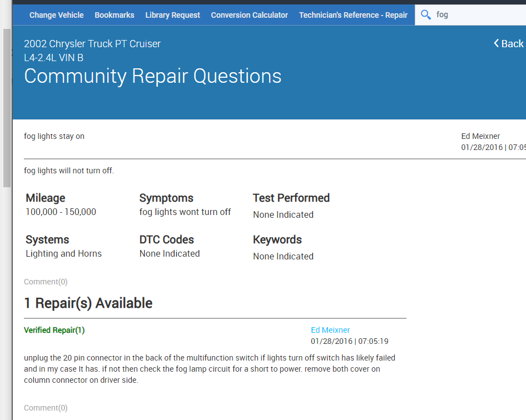Select the "fog lights will not turn off." text
The image size is (526, 420).
pyautogui.click(x=69, y=171)
